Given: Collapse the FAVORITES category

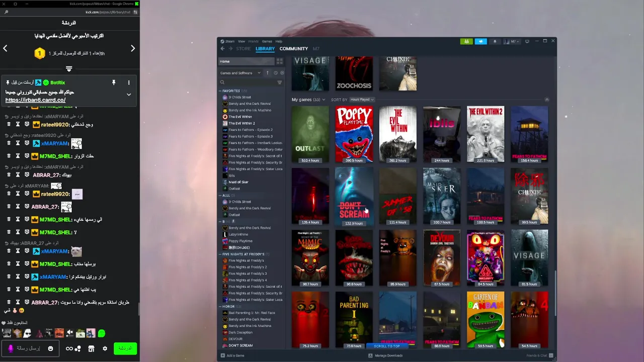Looking at the screenshot, I should (x=220, y=91).
